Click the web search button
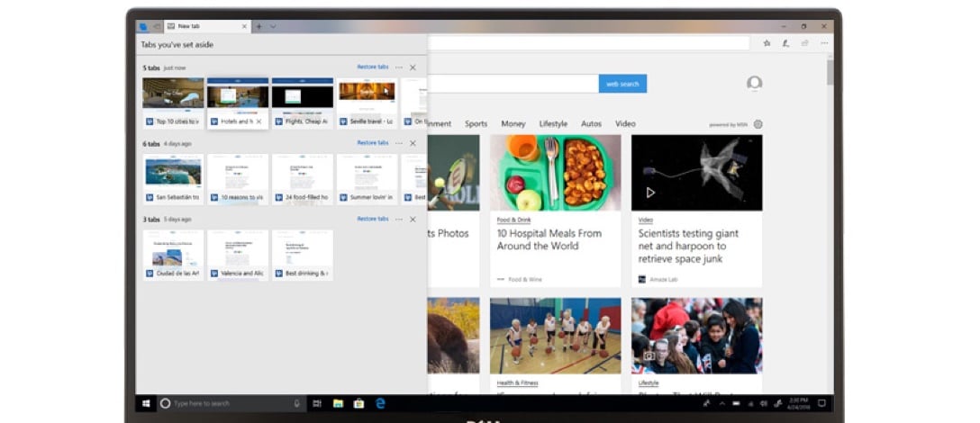 622,84
